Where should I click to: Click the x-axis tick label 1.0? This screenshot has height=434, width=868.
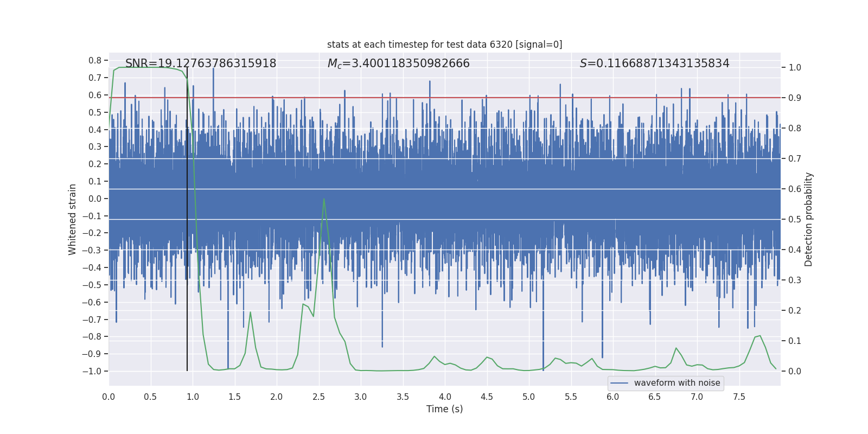click(x=193, y=397)
